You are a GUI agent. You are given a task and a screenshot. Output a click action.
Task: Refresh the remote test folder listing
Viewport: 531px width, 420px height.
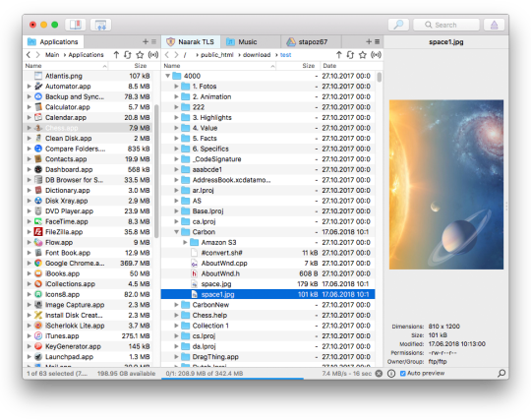(x=350, y=54)
